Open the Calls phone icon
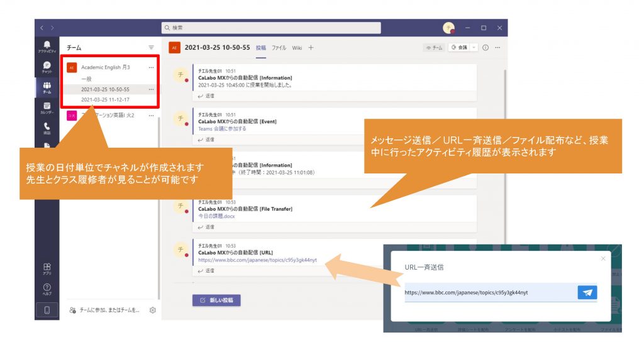This screenshot has height=362, width=644. click(x=47, y=128)
